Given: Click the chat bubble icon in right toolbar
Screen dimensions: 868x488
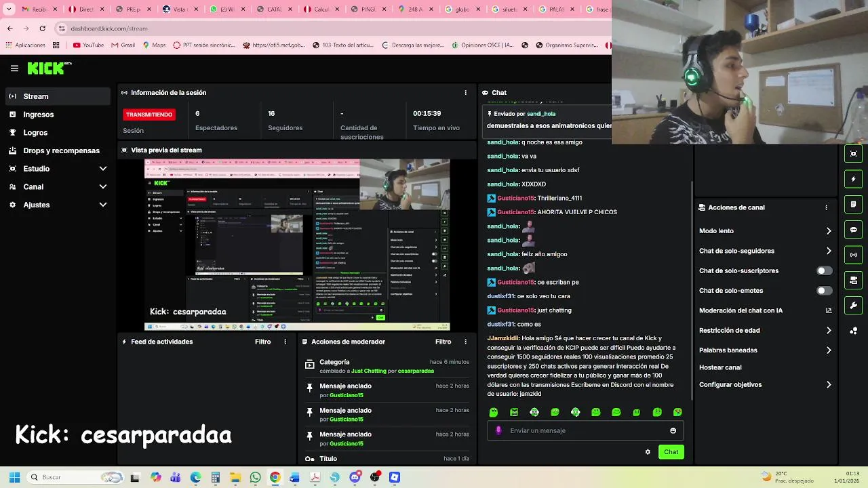Looking at the screenshot, I should [853, 230].
